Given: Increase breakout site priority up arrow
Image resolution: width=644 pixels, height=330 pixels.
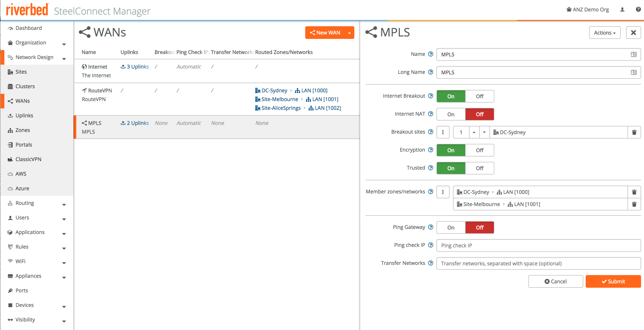Looking at the screenshot, I should (474, 132).
